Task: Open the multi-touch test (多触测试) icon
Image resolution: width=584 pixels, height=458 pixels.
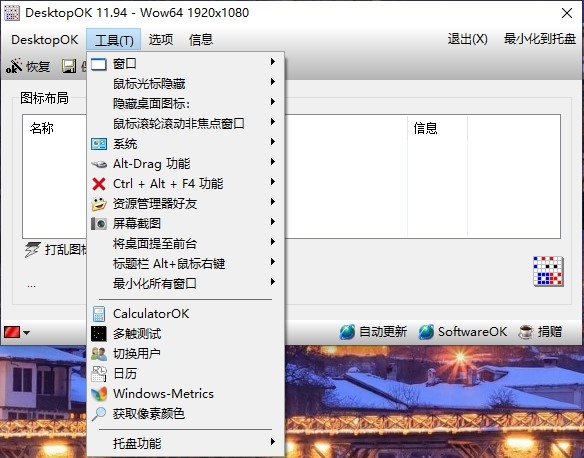Action: click(x=99, y=334)
